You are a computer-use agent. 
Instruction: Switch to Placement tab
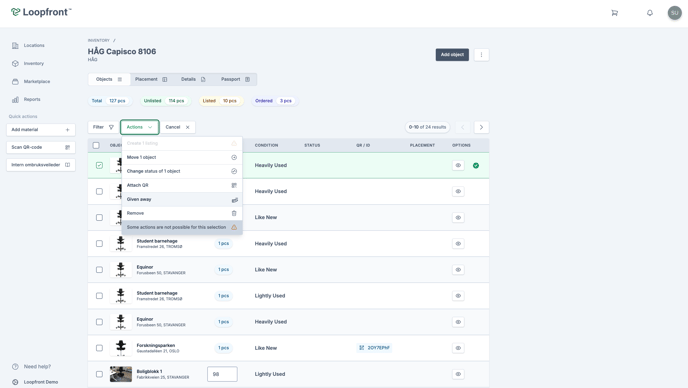coord(151,79)
